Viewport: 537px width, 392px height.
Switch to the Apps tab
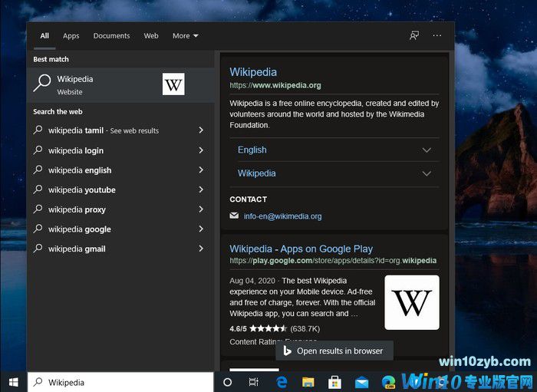pos(71,36)
